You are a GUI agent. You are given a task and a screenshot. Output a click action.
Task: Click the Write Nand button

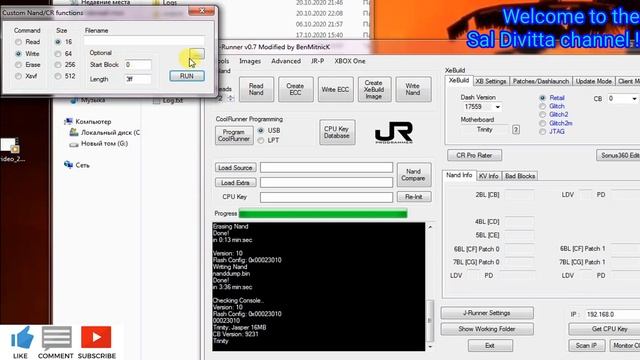coord(413,89)
